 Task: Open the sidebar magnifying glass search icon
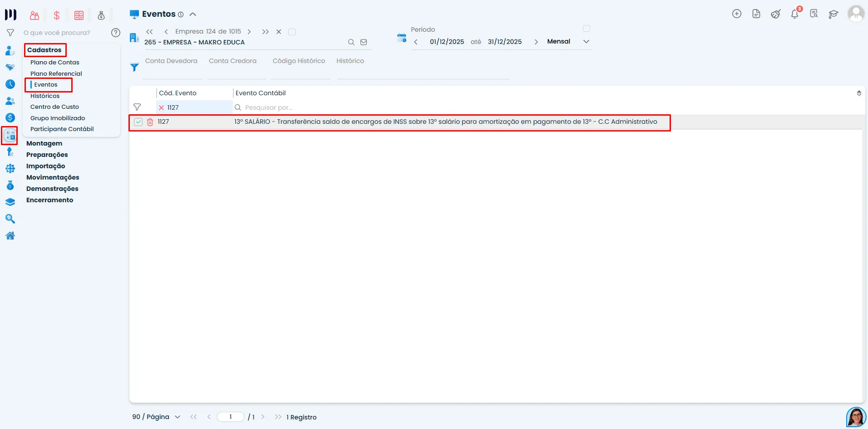pos(10,219)
